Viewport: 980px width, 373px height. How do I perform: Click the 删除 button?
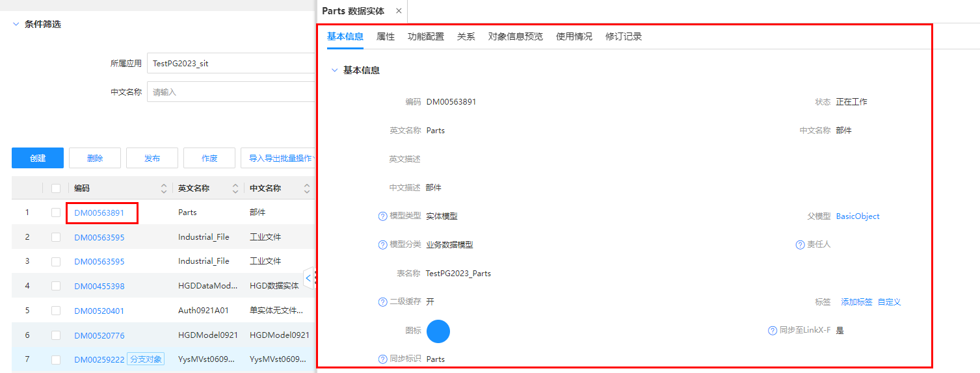(x=95, y=158)
